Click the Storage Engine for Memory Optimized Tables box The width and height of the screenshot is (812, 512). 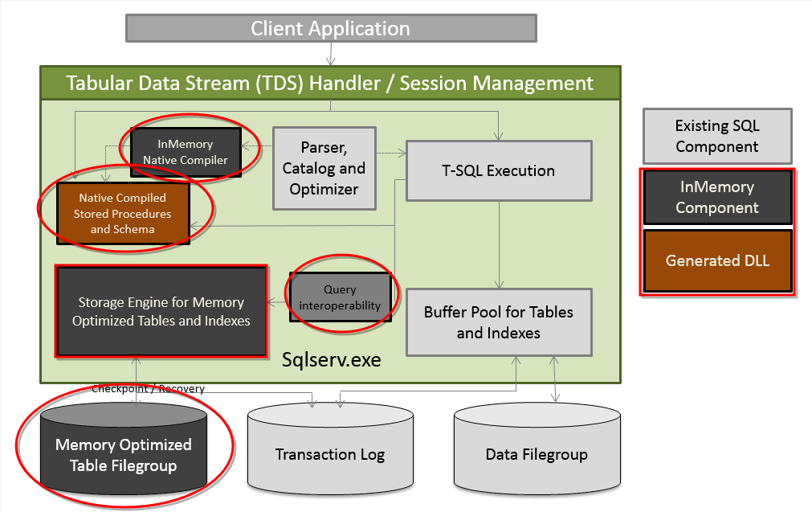161,312
